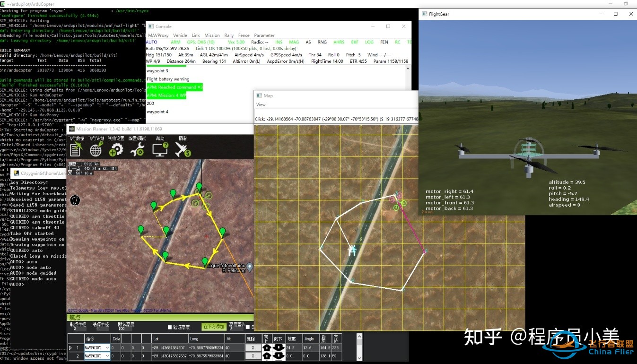The height and width of the screenshot is (364, 637).
Task: Open the command dropdown for waypoint row 2
Action: point(107,356)
